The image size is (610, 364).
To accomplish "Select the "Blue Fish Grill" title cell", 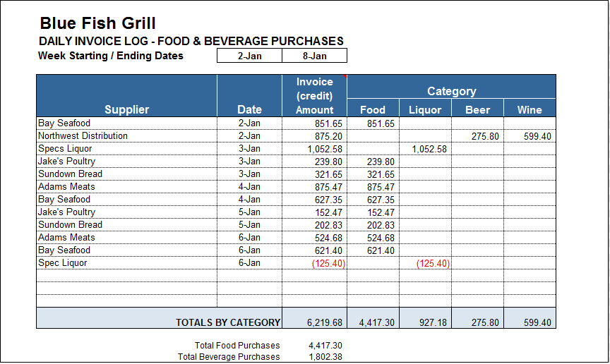I will pos(97,24).
